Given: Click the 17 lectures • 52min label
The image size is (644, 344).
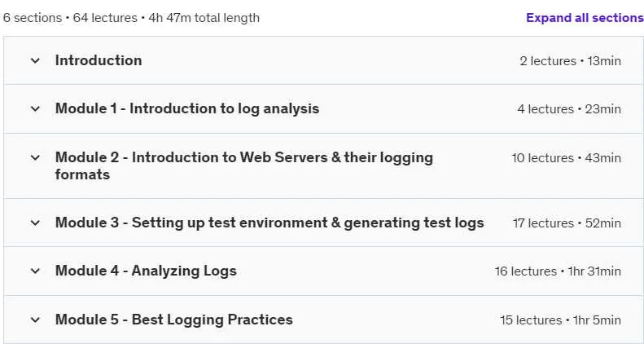Looking at the screenshot, I should coord(567,223).
